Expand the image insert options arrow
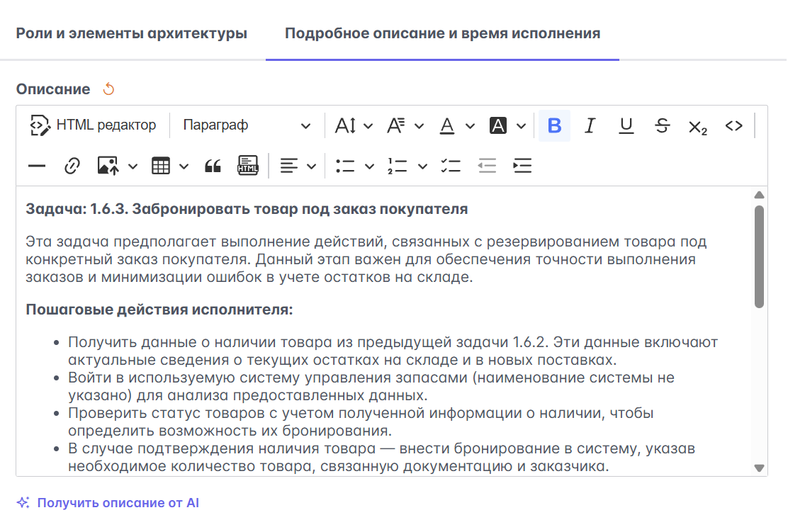The image size is (788, 532). 133,166
